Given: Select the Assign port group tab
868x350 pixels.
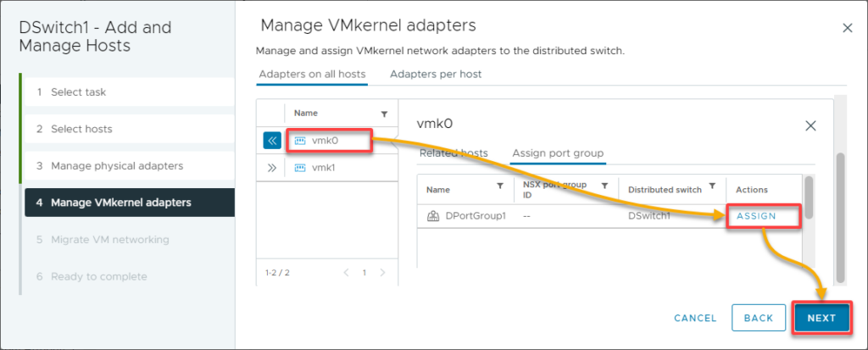Looking at the screenshot, I should pyautogui.click(x=557, y=153).
